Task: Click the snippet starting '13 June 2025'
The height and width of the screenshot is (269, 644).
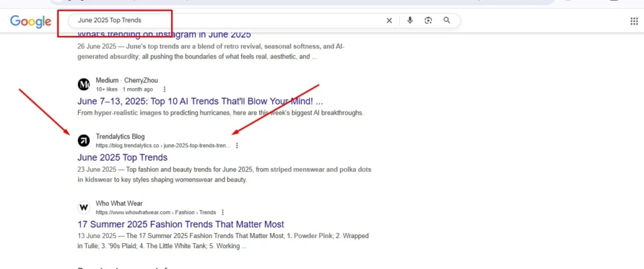Action: [x=223, y=241]
